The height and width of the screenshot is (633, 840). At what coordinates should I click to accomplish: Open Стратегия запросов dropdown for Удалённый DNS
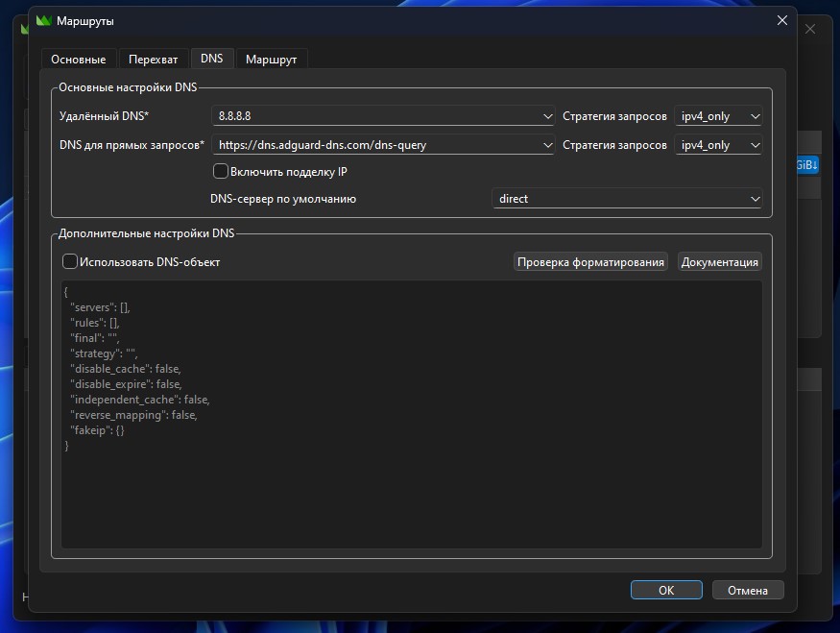coord(718,116)
